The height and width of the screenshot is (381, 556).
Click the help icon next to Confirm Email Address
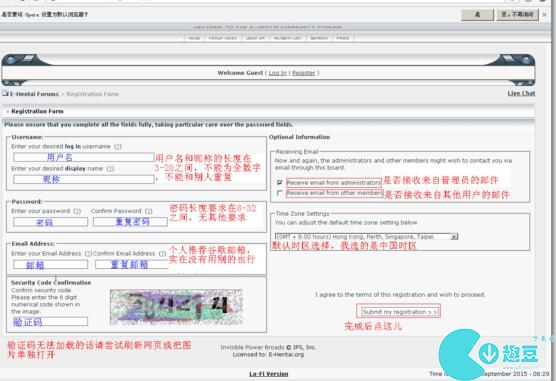coord(162,254)
